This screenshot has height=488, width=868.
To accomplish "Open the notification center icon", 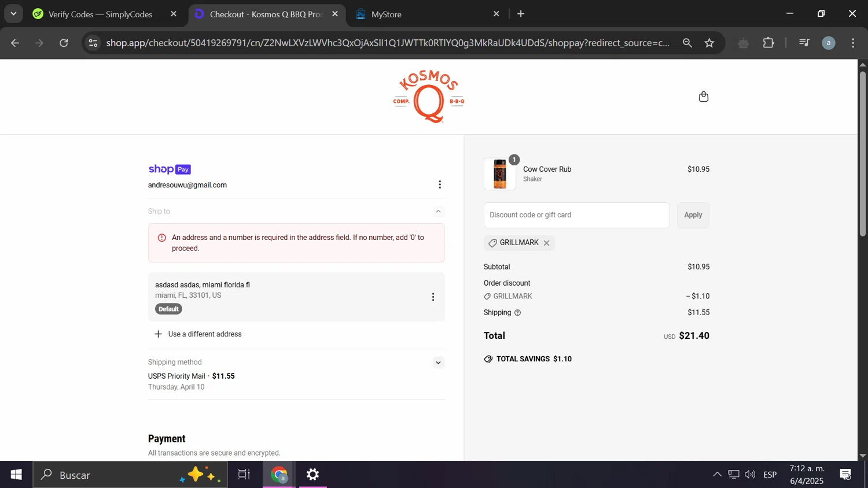I will pos(845,475).
